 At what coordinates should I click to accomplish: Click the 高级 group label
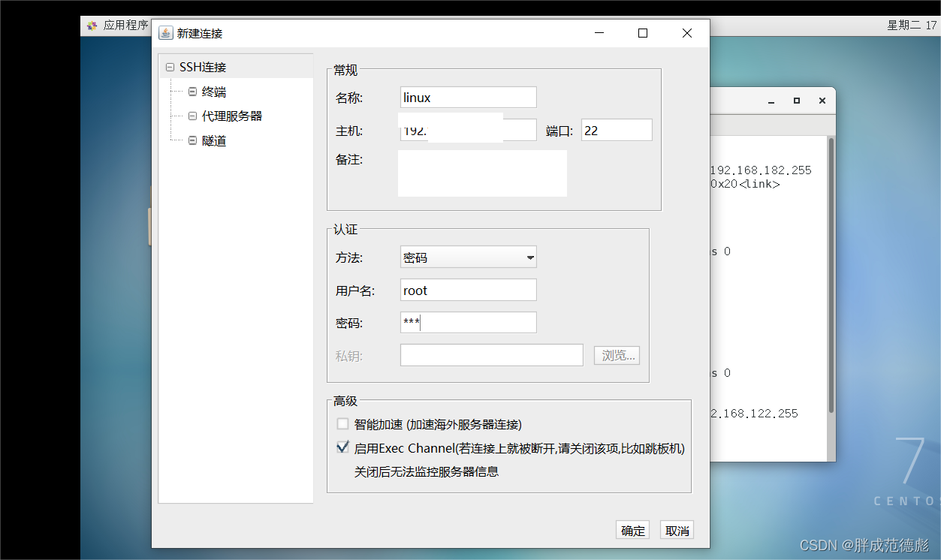(345, 400)
